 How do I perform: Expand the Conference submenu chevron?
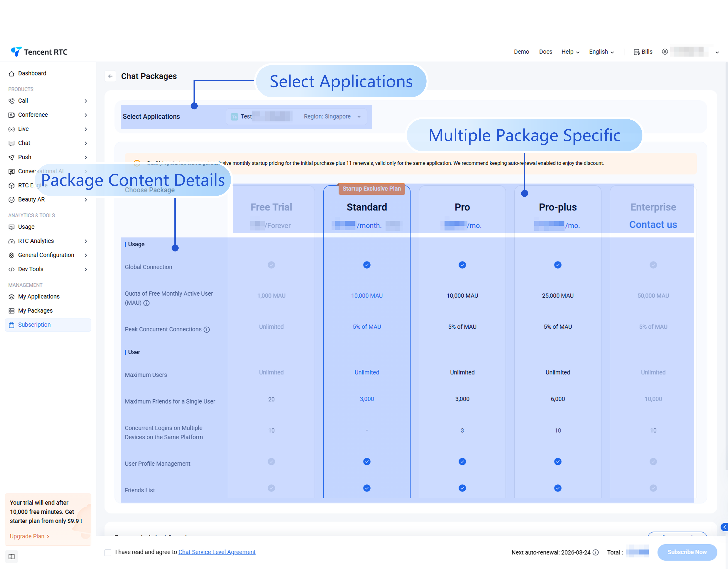(86, 115)
